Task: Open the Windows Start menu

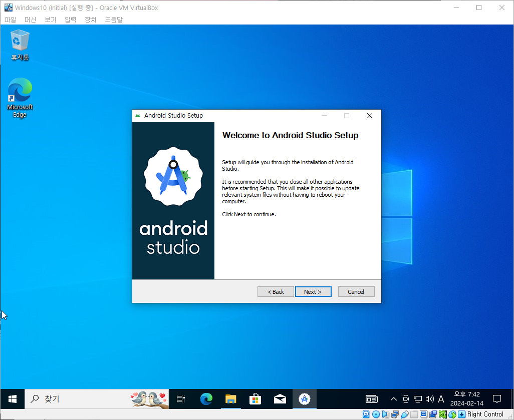Action: point(12,398)
